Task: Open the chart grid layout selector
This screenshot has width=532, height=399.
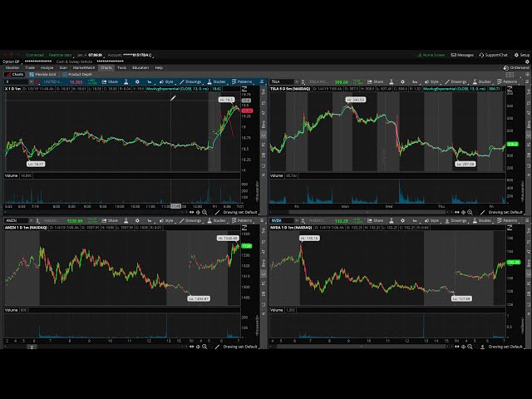Action: click(x=510, y=75)
